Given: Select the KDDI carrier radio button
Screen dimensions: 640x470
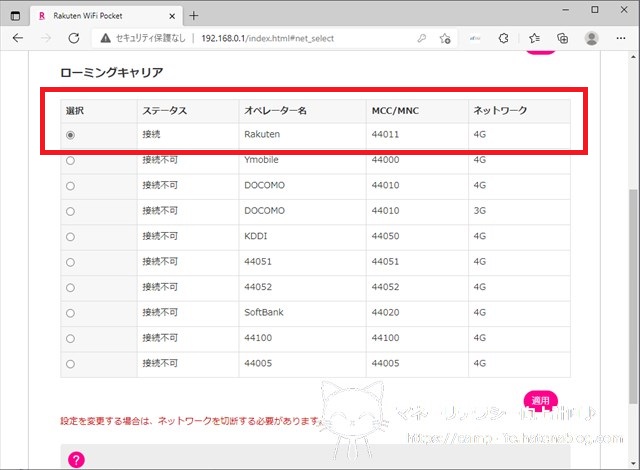Looking at the screenshot, I should coord(70,237).
